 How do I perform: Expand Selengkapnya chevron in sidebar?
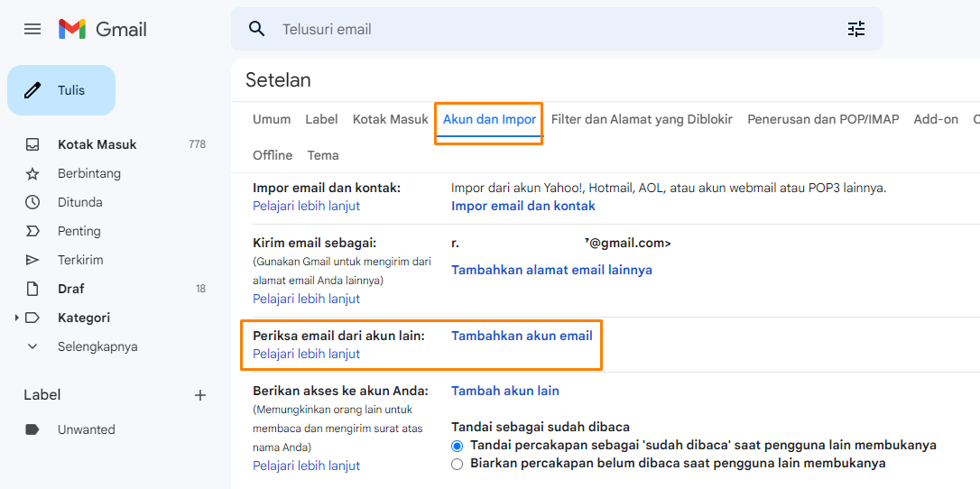[32, 346]
